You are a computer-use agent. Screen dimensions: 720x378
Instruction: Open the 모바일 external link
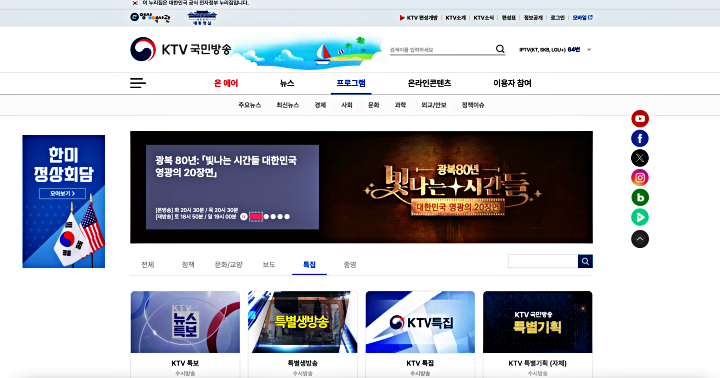tap(582, 18)
